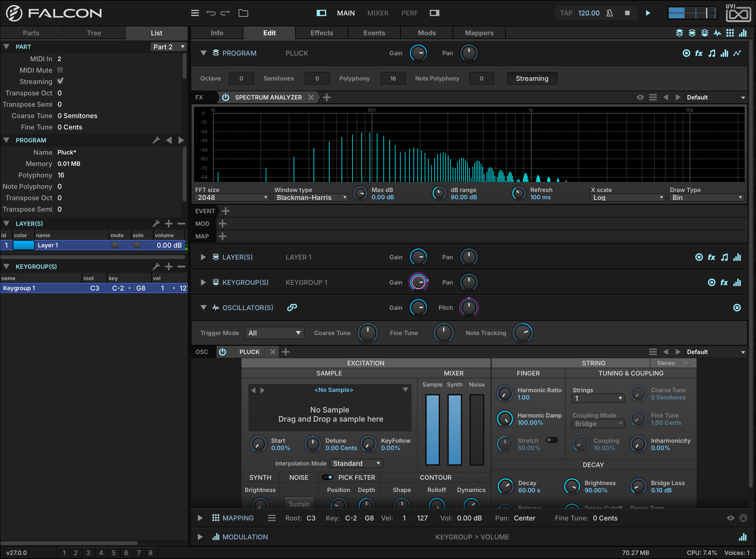Image resolution: width=756 pixels, height=559 pixels.
Task: Click the Streaming button in Program
Action: [x=532, y=78]
